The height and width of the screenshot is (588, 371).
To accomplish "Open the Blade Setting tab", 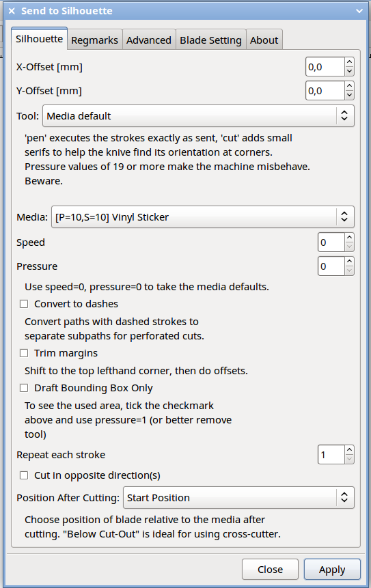I will [210, 40].
